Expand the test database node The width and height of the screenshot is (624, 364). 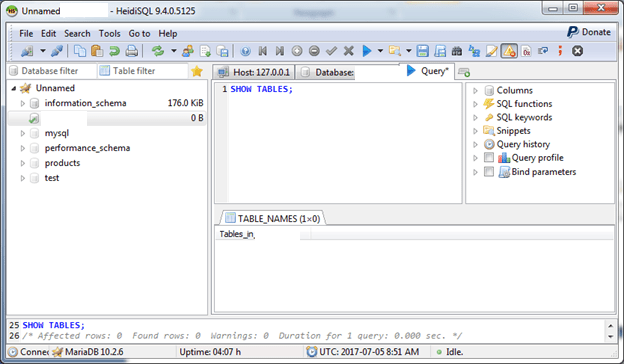(23, 178)
